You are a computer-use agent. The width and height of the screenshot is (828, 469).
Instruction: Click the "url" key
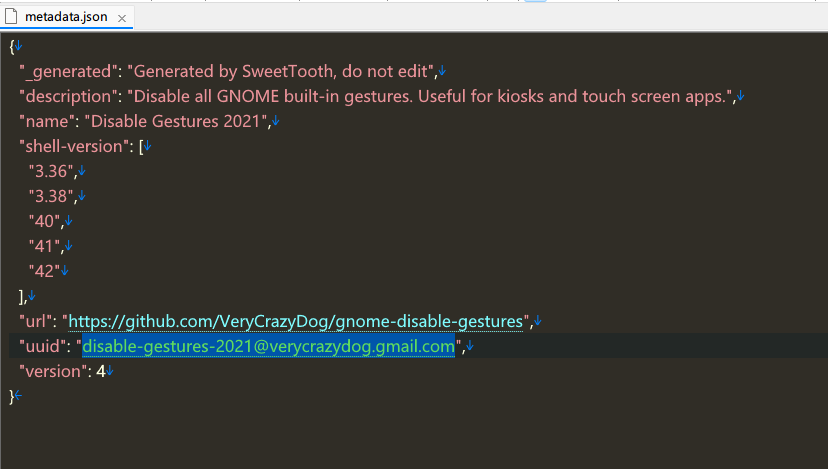[x=38, y=321]
